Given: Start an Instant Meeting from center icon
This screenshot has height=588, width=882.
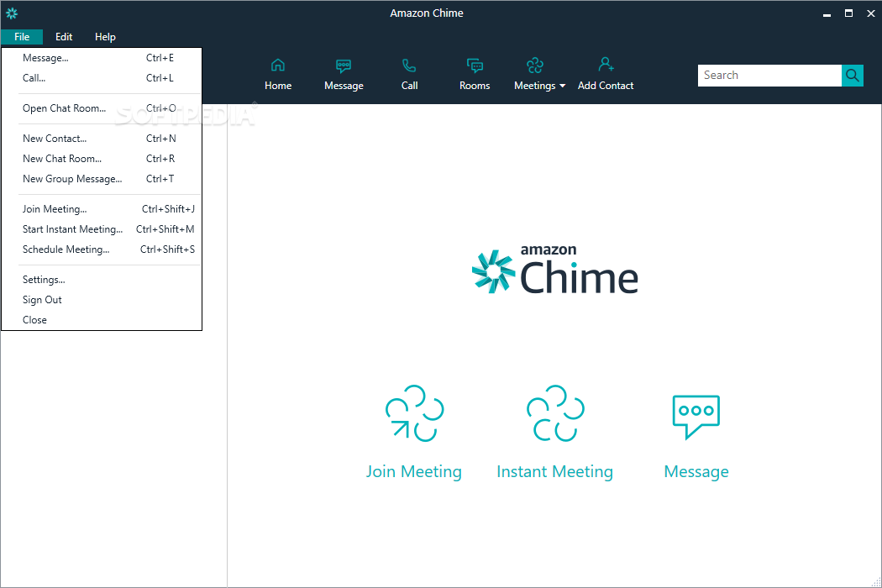Looking at the screenshot, I should tap(555, 413).
